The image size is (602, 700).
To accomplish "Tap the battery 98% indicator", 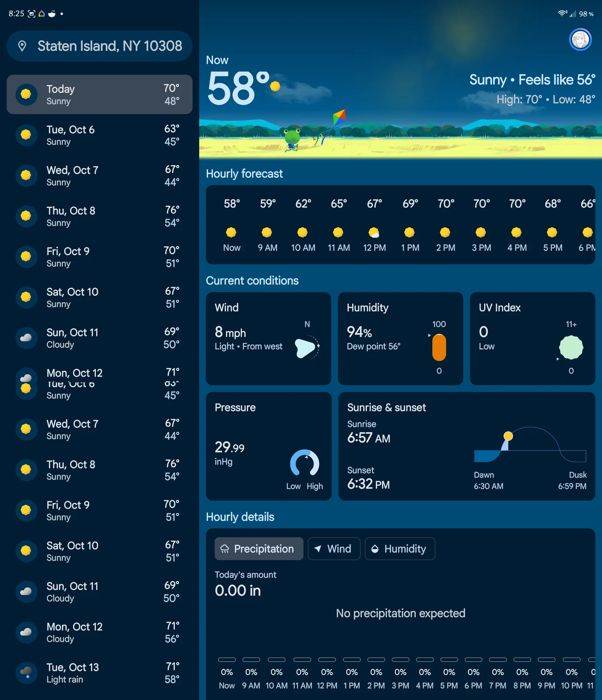I will pos(586,14).
